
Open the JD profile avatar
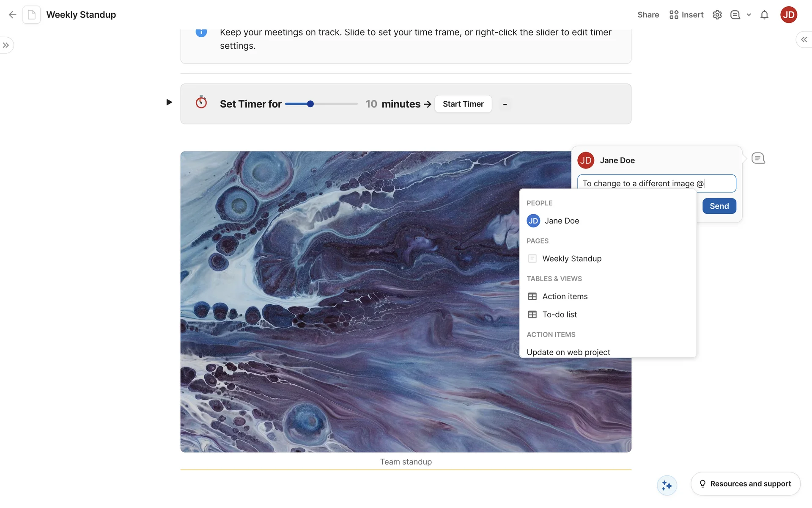[x=788, y=15]
